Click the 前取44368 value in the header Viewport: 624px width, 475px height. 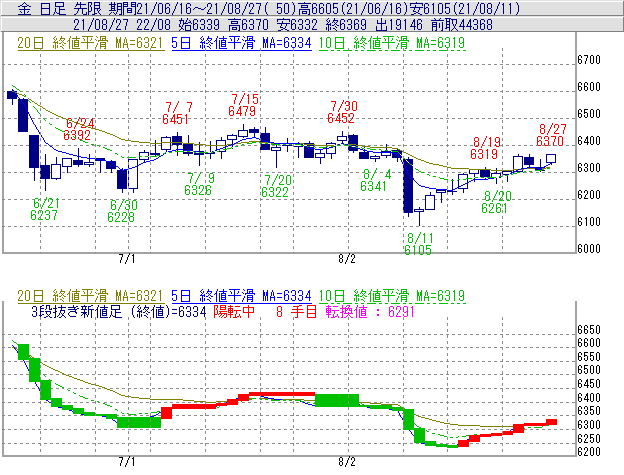pyautogui.click(x=462, y=25)
